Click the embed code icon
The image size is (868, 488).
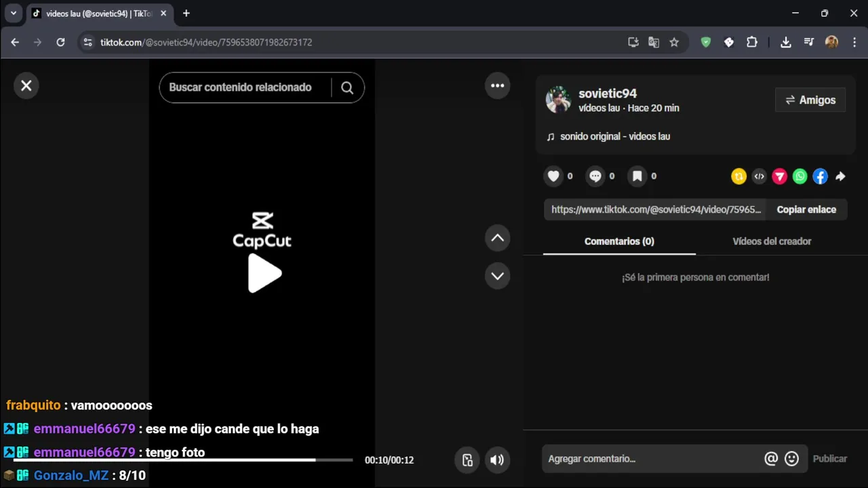tap(759, 176)
